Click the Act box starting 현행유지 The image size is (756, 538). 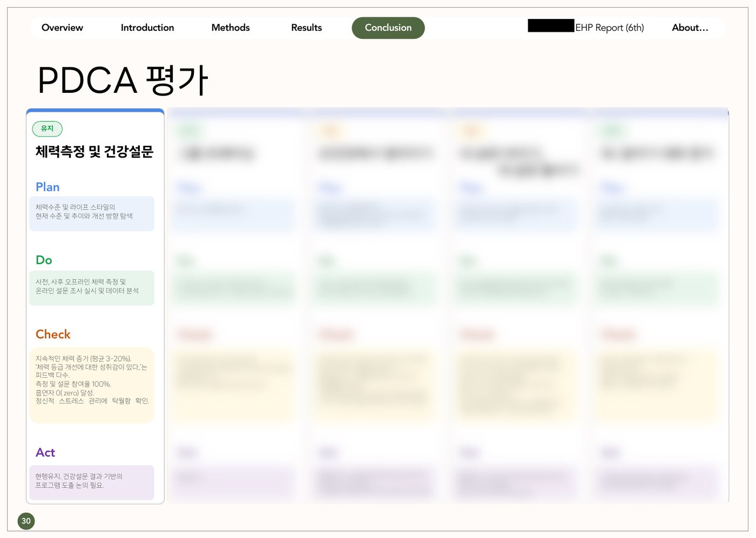click(92, 482)
